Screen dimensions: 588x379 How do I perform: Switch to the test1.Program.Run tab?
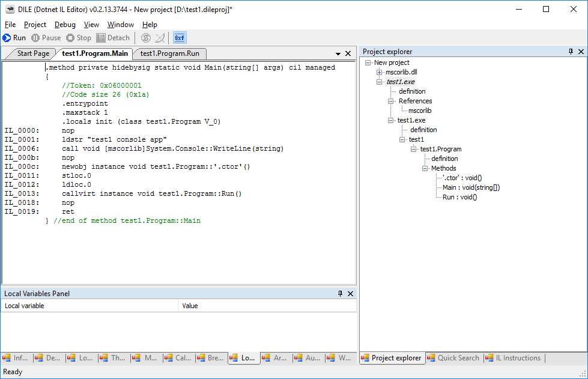[x=169, y=53]
